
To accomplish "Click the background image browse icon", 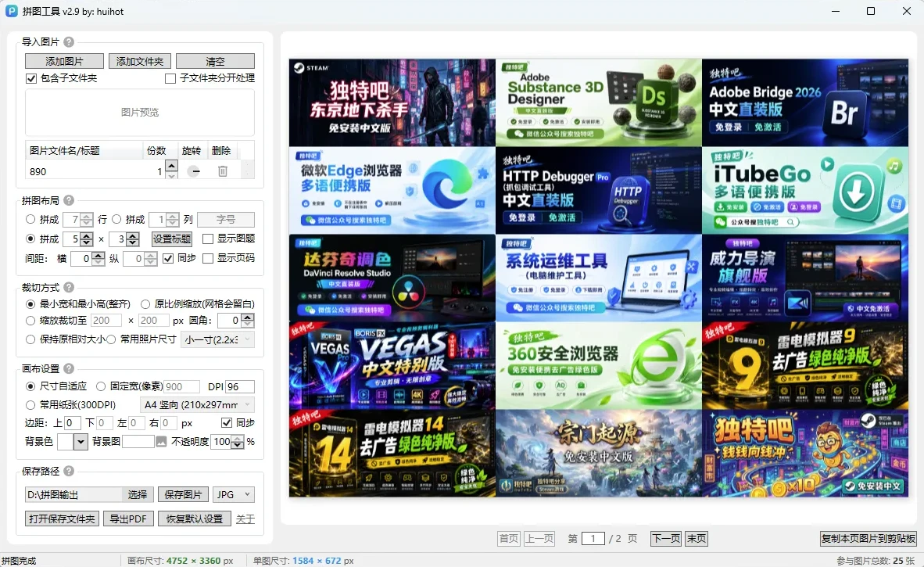I will pyautogui.click(x=162, y=441).
